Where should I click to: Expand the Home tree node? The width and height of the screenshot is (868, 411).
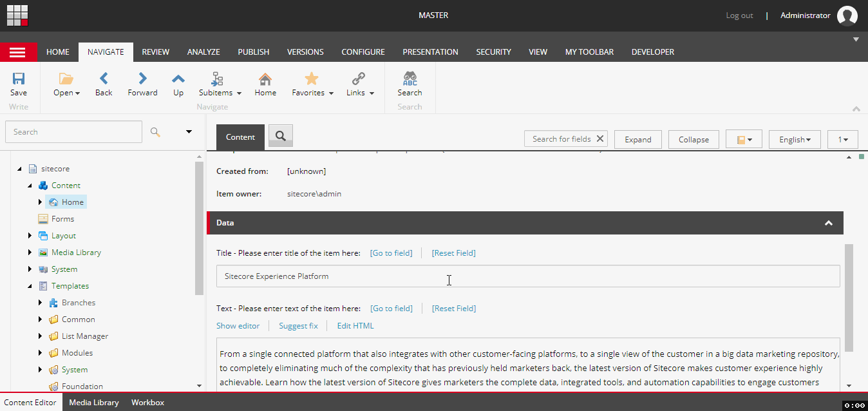click(x=40, y=202)
